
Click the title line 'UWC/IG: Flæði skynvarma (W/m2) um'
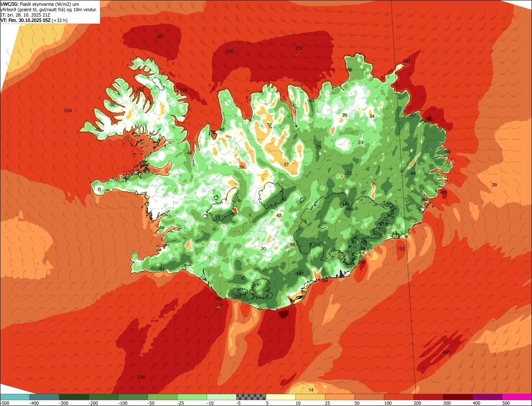click(x=40, y=4)
